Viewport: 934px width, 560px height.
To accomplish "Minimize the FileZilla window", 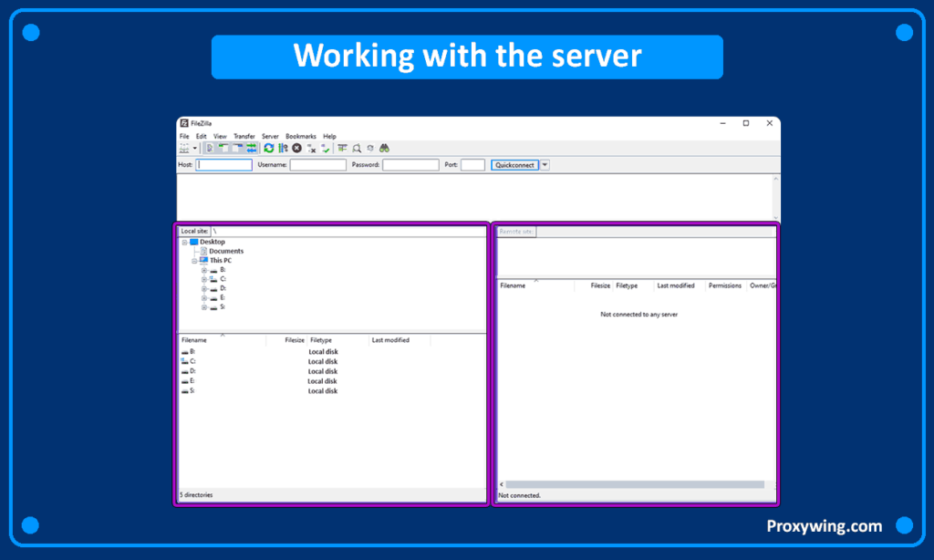I will pos(722,123).
